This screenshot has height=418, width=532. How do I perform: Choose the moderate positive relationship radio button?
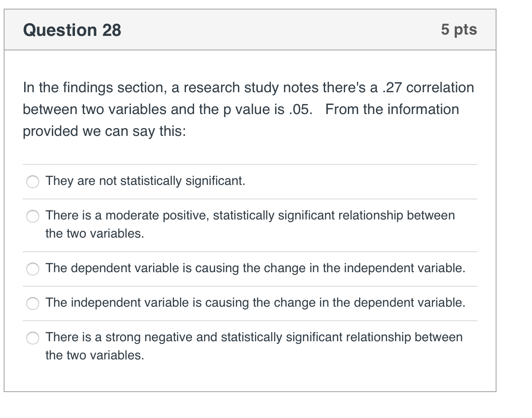coord(33,216)
